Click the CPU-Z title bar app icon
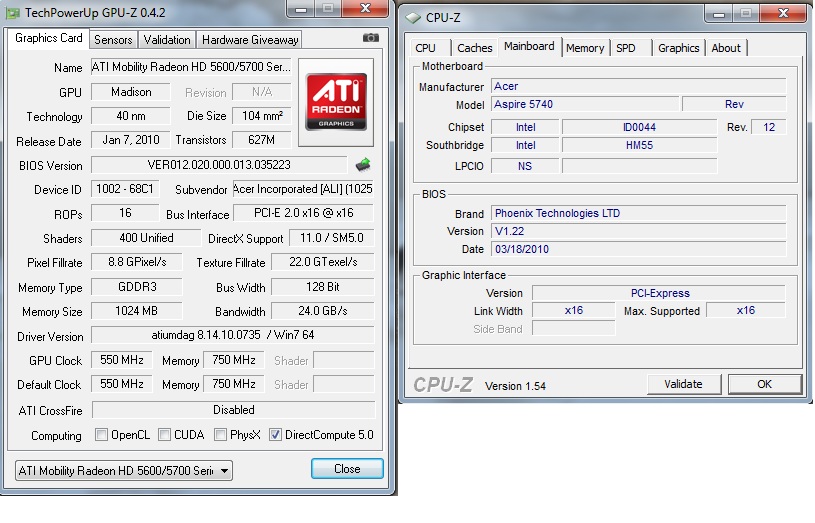 (x=413, y=18)
